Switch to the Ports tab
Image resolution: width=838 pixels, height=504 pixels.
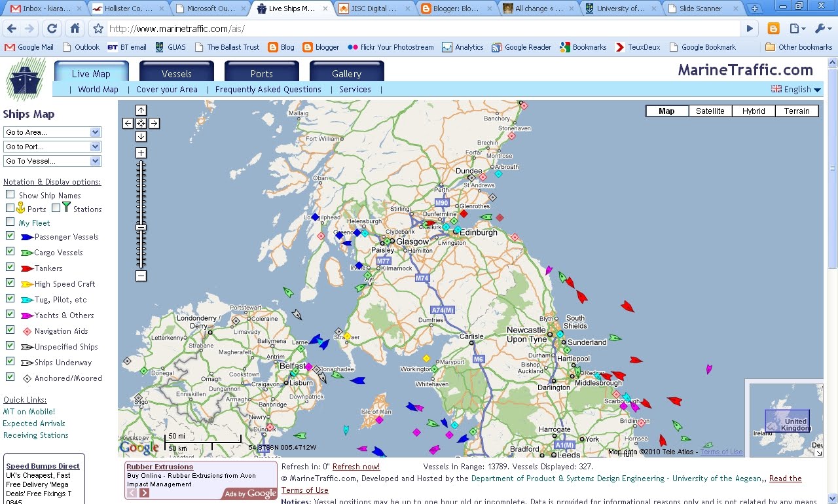[262, 73]
